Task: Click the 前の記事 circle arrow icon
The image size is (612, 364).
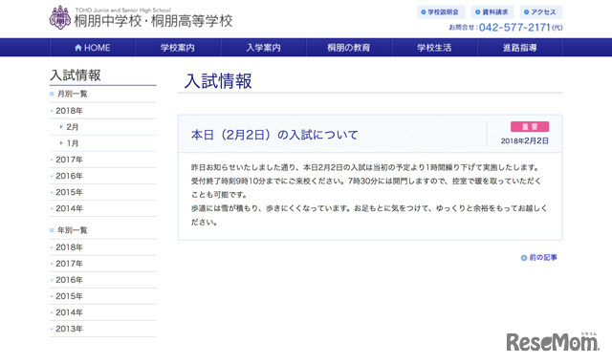Action: 524,258
